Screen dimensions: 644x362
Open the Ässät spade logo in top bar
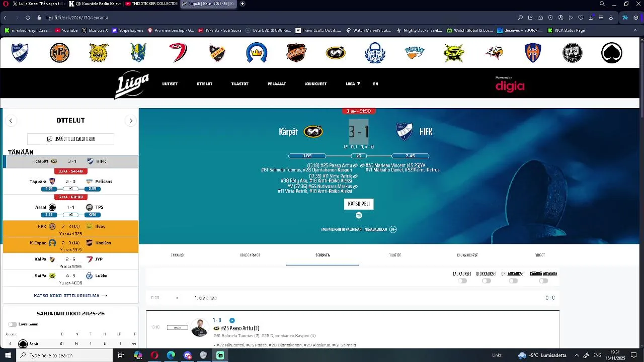[612, 53]
